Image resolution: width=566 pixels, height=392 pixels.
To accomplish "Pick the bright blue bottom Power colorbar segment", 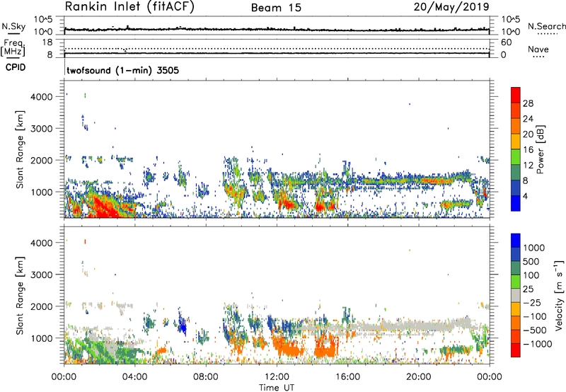I will click(x=516, y=203).
